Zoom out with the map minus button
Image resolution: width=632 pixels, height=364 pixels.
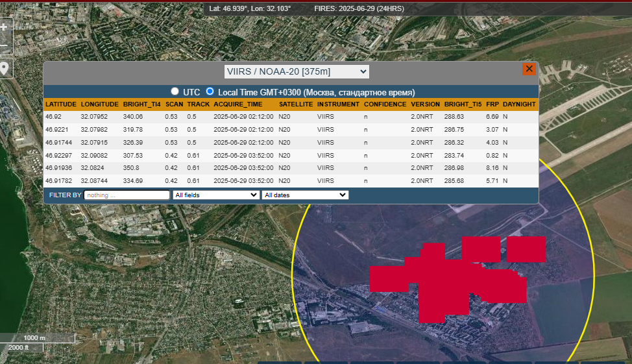pos(4,45)
